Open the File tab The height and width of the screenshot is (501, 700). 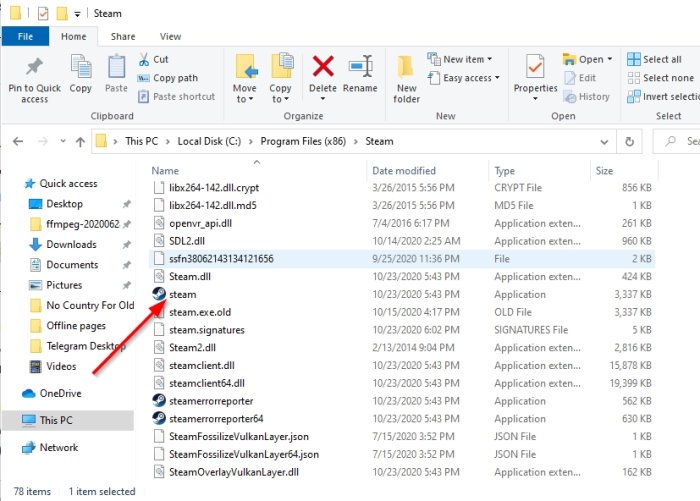25,37
